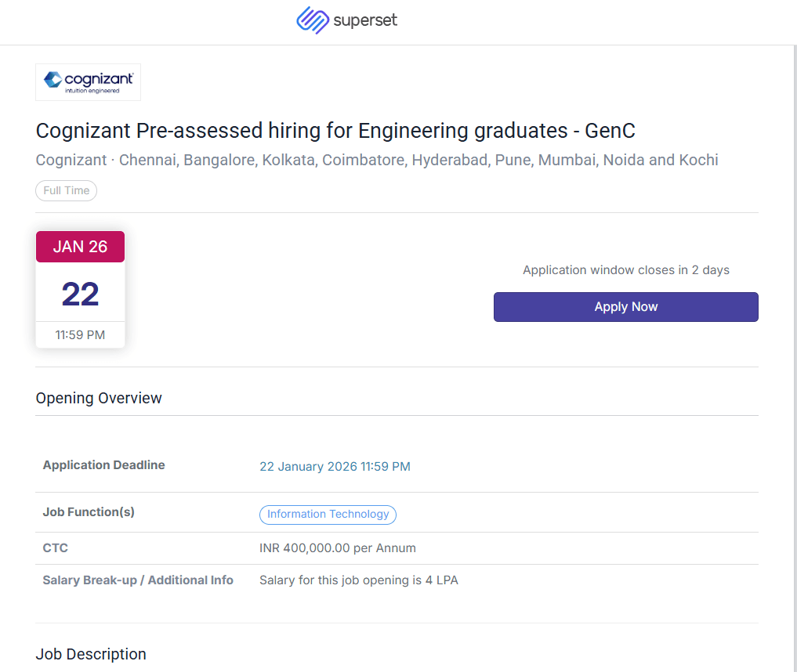Click the large 22 date number
Image resolution: width=797 pixels, height=672 pixels.
[80, 294]
